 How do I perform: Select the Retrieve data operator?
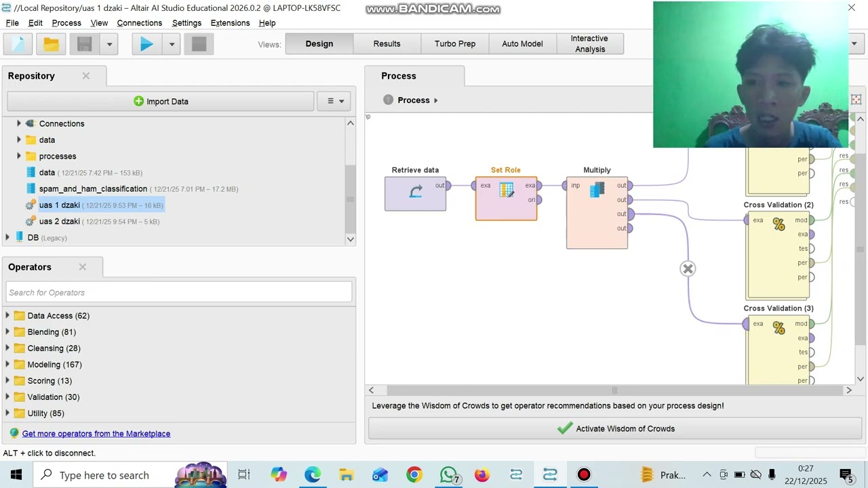click(416, 194)
